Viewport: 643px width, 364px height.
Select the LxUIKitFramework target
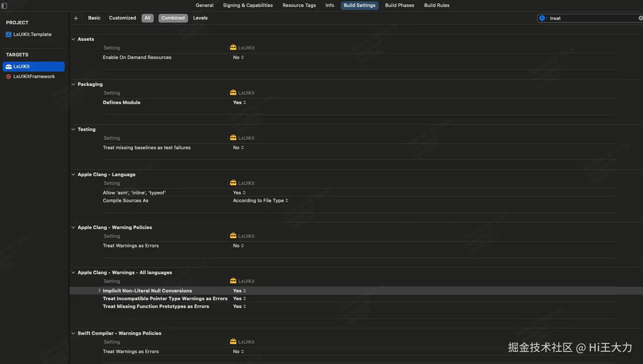[x=33, y=76]
